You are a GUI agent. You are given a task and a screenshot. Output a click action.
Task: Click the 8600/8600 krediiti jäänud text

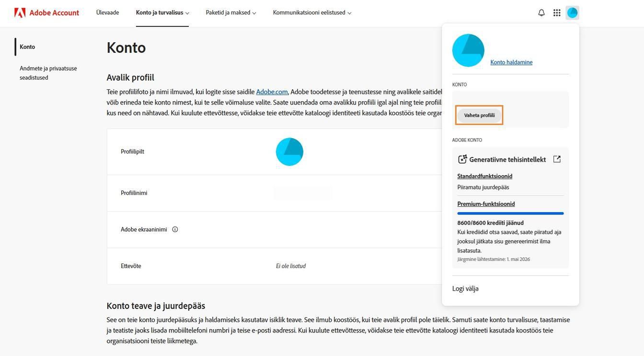(490, 223)
